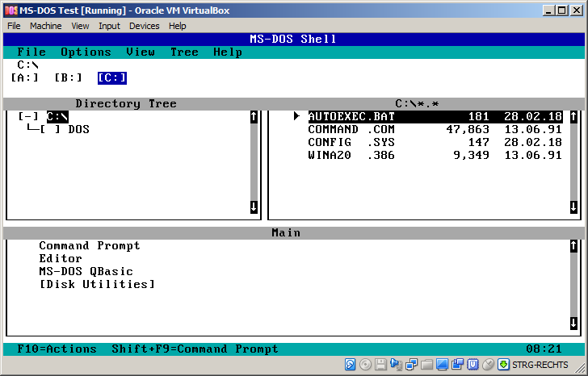Select Editor in the Main list
This screenshot has height=376, width=588.
tap(61, 258)
